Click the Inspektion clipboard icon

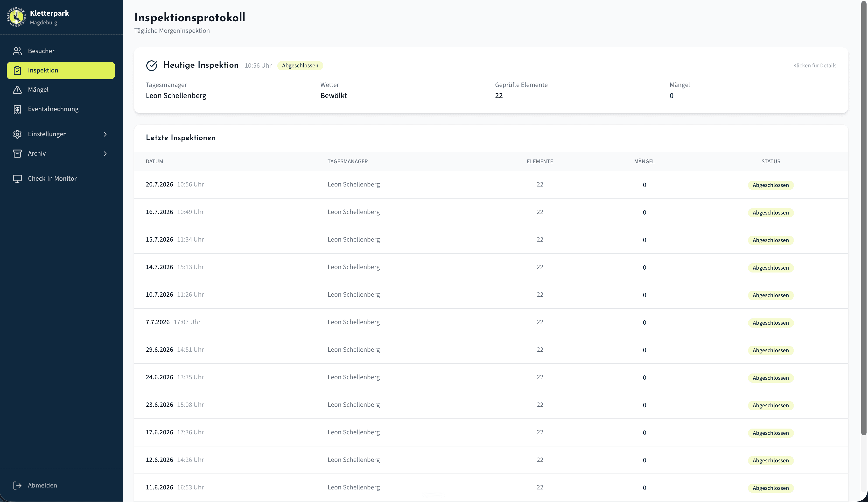point(17,70)
